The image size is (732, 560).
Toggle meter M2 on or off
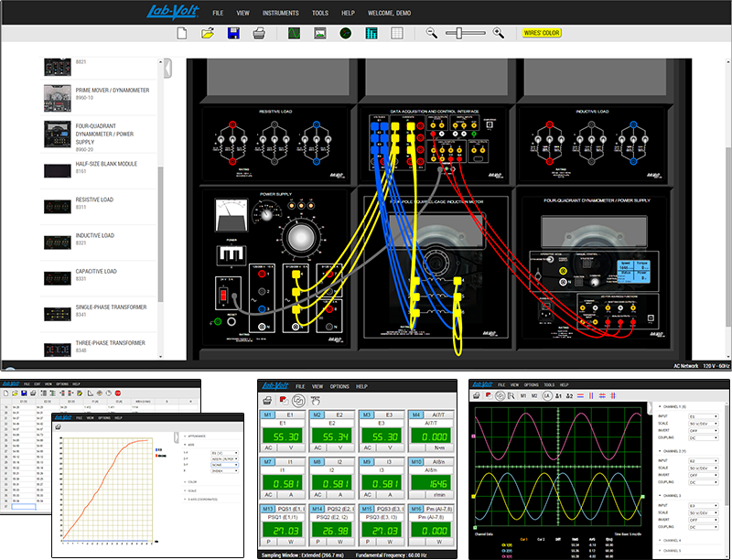pos(317,415)
